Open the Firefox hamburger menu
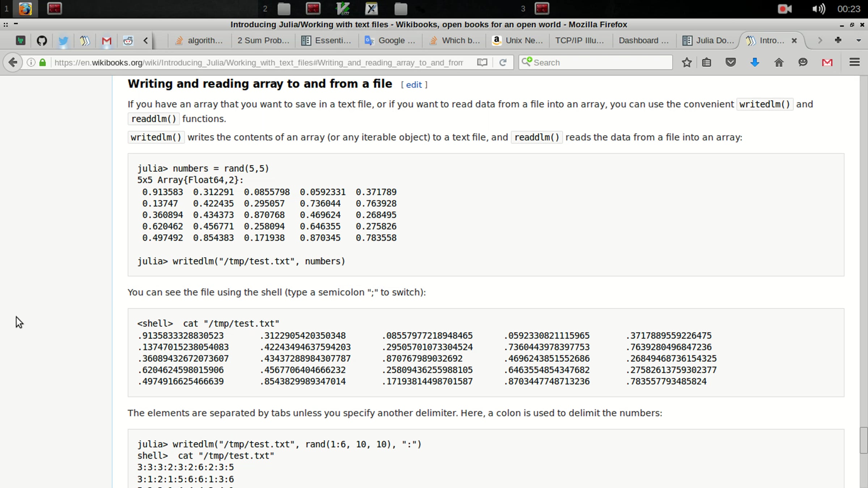 [x=854, y=63]
